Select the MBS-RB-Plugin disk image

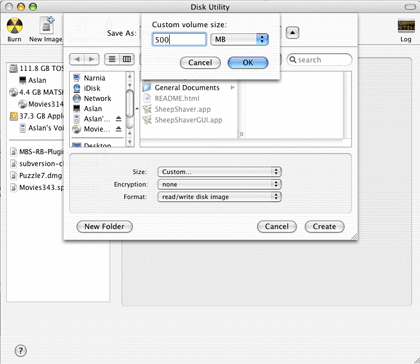37,152
